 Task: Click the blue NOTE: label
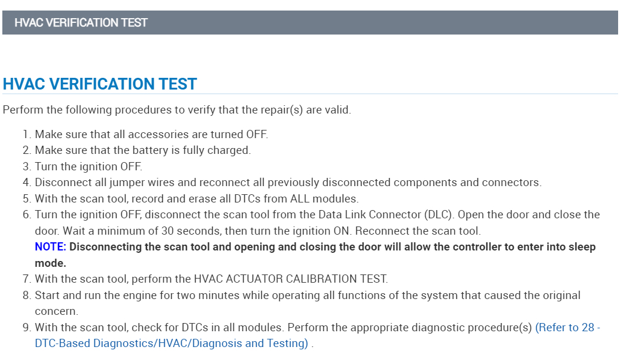click(x=50, y=247)
